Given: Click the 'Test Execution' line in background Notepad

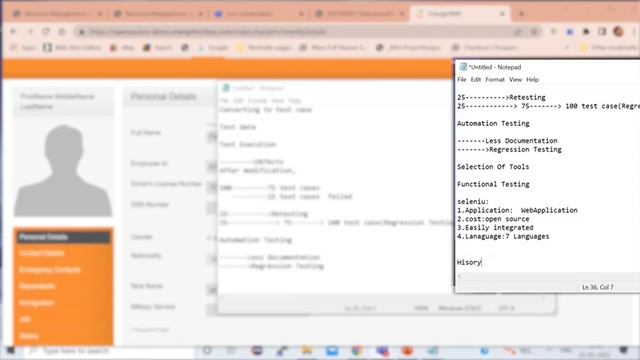Looking at the screenshot, I should (247, 144).
